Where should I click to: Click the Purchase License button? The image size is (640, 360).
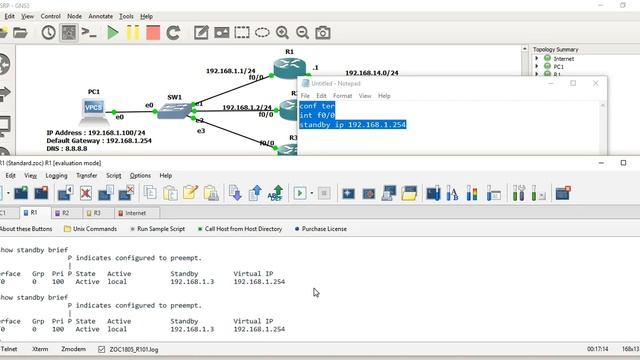(x=320, y=229)
